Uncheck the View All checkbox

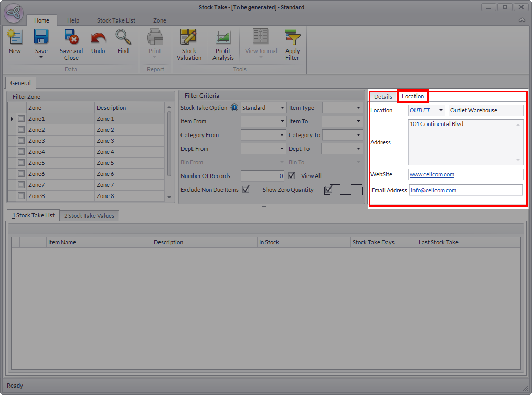[x=292, y=176]
